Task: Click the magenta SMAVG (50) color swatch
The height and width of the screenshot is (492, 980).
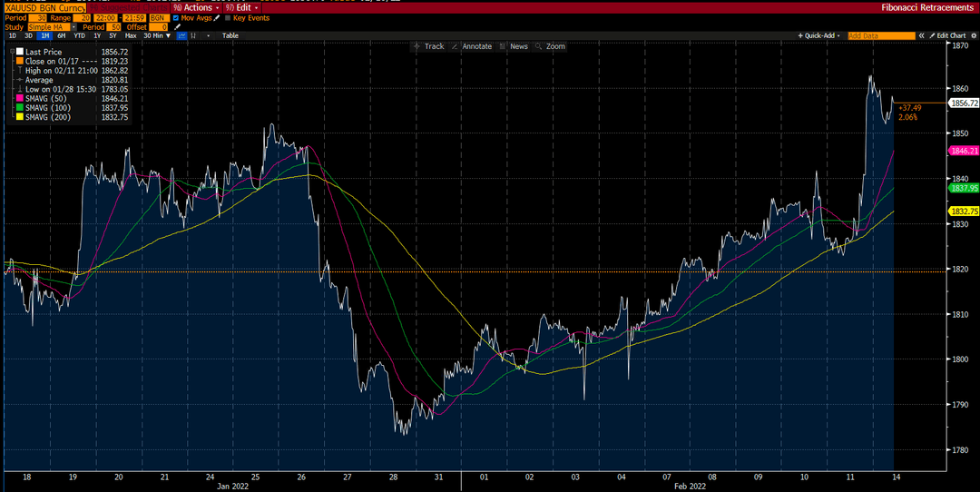Action: click(20, 98)
